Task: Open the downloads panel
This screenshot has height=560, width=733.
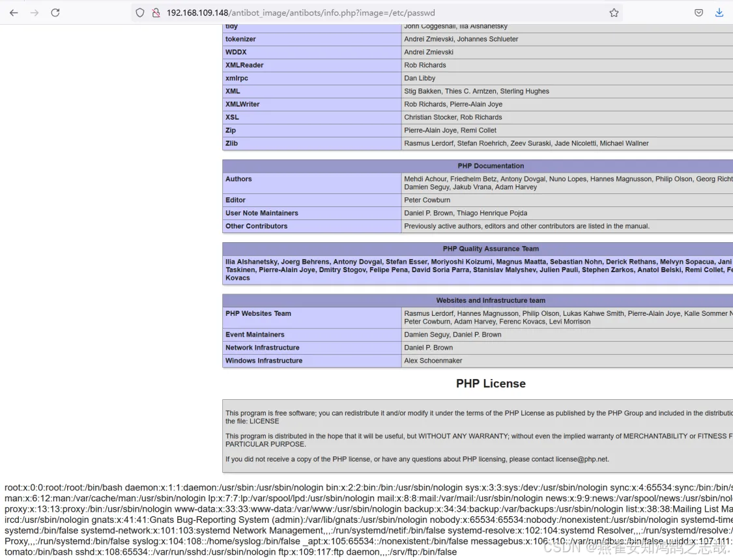Action: click(719, 12)
